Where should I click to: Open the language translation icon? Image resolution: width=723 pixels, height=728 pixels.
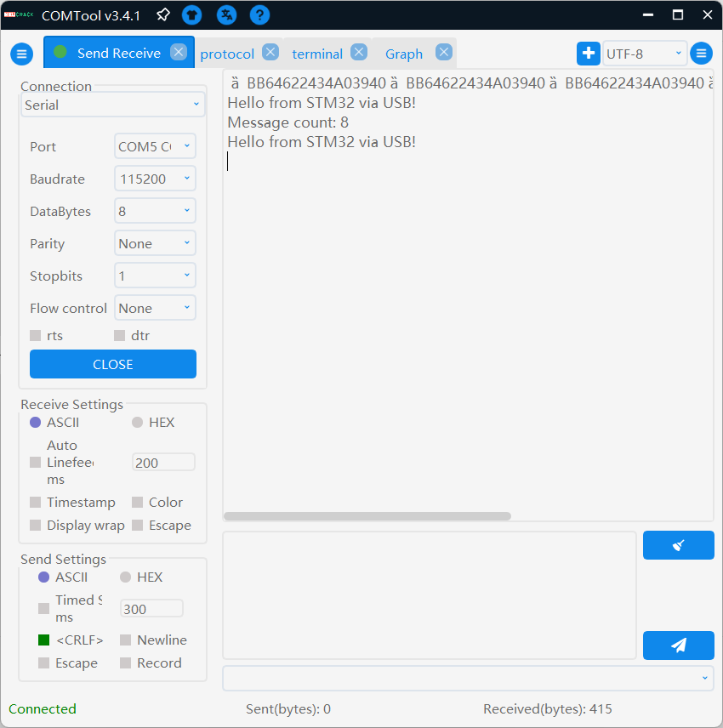(226, 15)
